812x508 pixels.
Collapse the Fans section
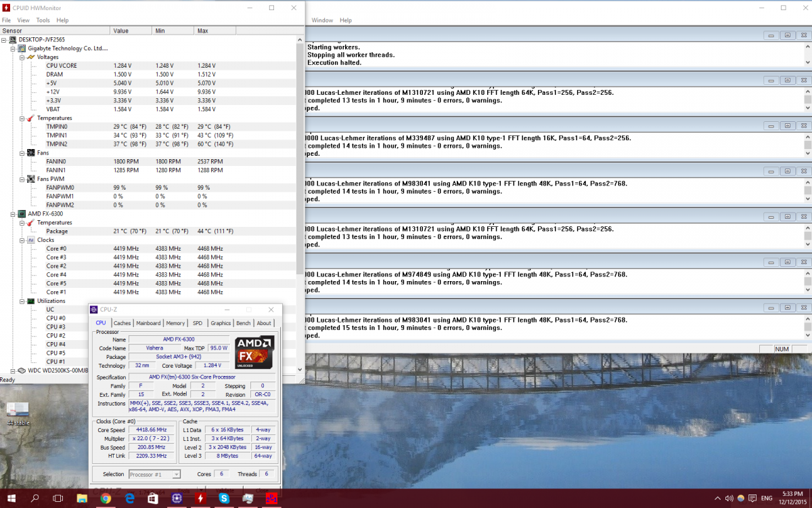(22, 152)
